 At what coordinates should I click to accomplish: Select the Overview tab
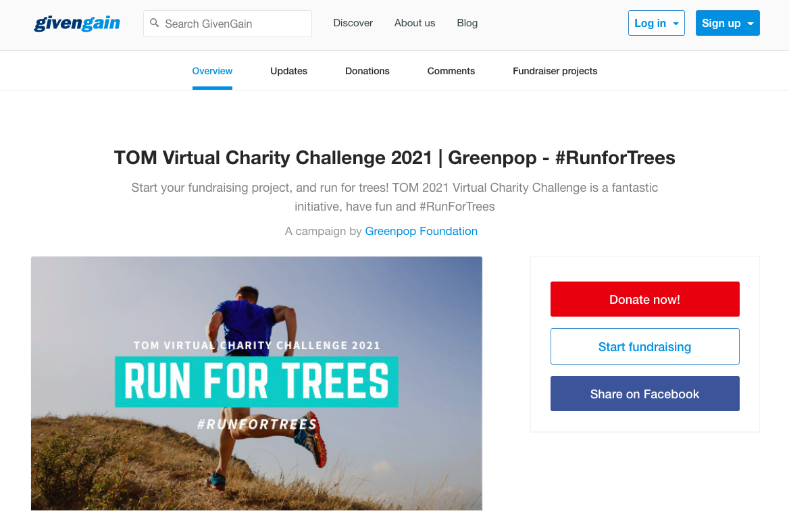[x=212, y=72]
